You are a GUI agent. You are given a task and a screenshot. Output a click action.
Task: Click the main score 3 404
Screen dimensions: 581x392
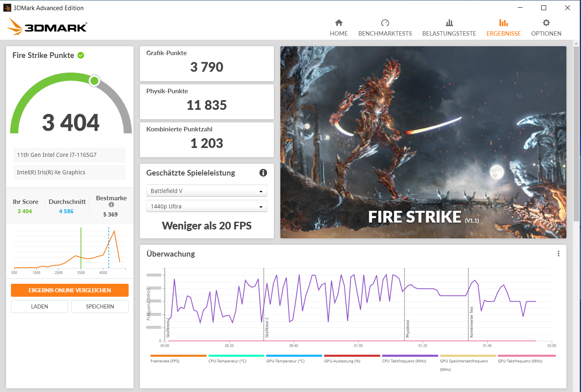[x=71, y=122]
